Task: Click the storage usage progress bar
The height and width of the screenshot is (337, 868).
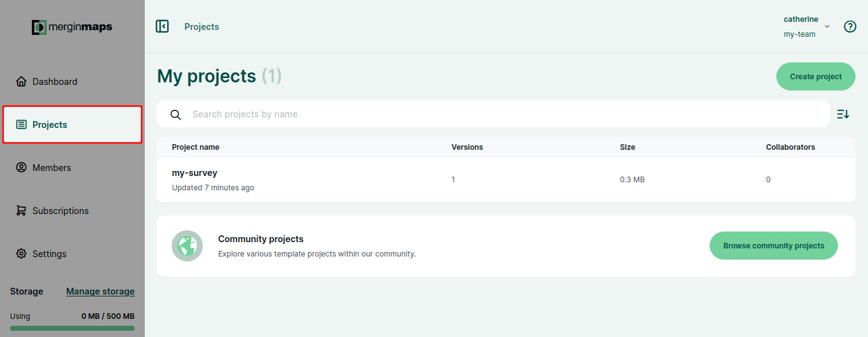Action: tap(72, 328)
